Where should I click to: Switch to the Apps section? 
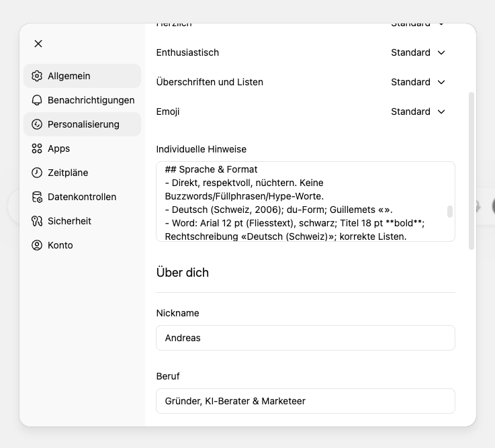tap(82, 148)
